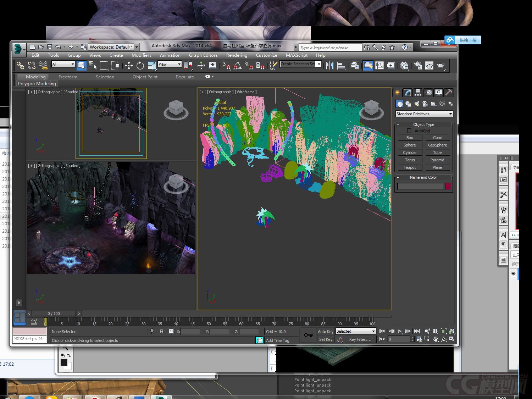Click the Maximize Viewport Toggle icon
Screen dimensions: 532x399
tap(451, 339)
